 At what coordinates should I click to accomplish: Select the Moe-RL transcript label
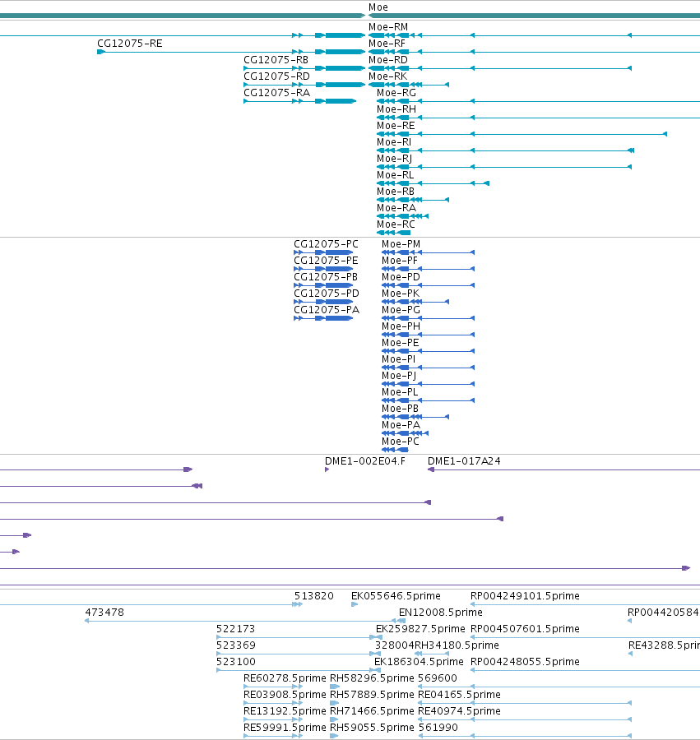point(396,175)
